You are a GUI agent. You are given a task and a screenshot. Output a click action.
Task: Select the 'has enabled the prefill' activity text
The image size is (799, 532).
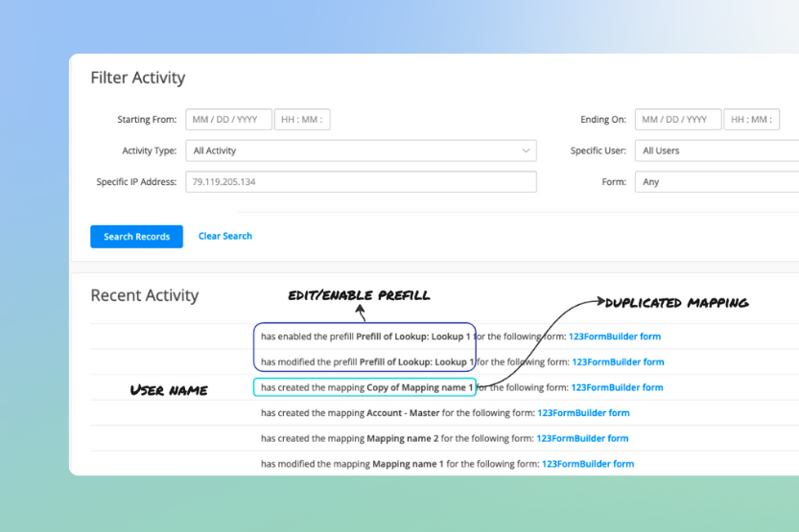pos(307,336)
